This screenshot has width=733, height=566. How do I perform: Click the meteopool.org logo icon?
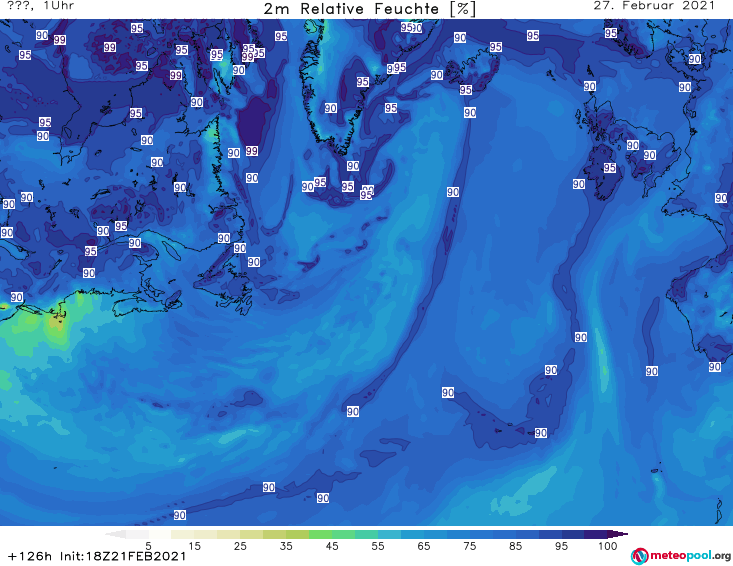tap(639, 556)
